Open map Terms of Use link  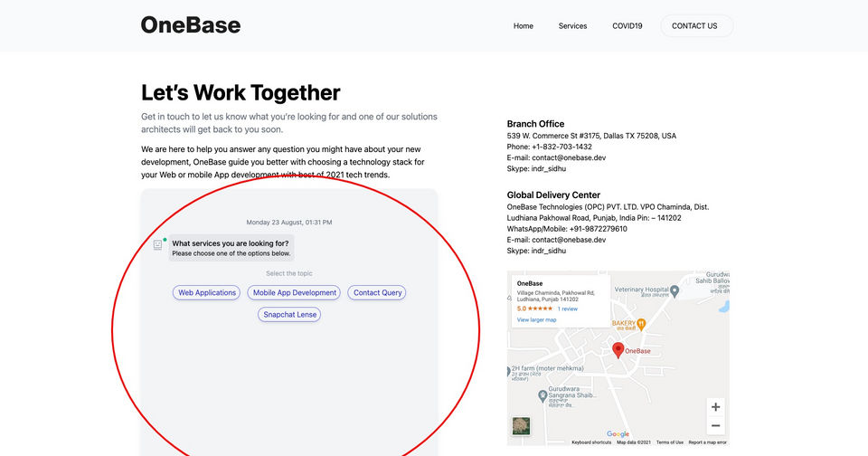tap(670, 442)
